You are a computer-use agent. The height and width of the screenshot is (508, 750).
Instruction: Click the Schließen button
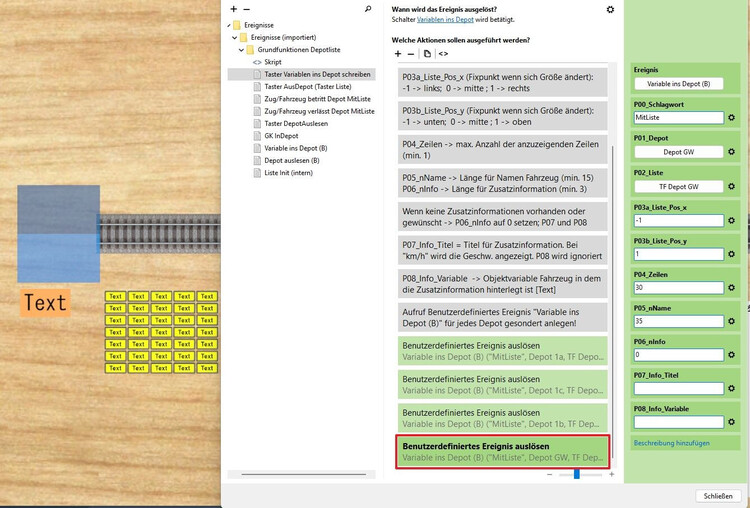coord(712,495)
